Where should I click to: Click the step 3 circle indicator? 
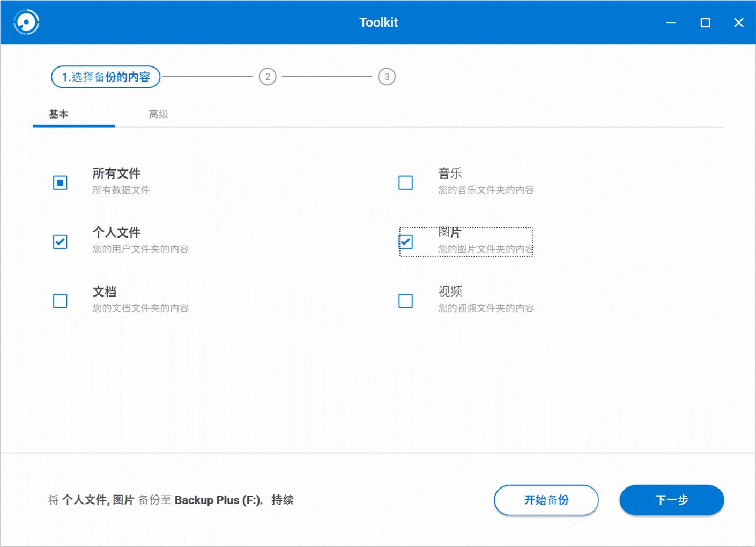pos(388,77)
